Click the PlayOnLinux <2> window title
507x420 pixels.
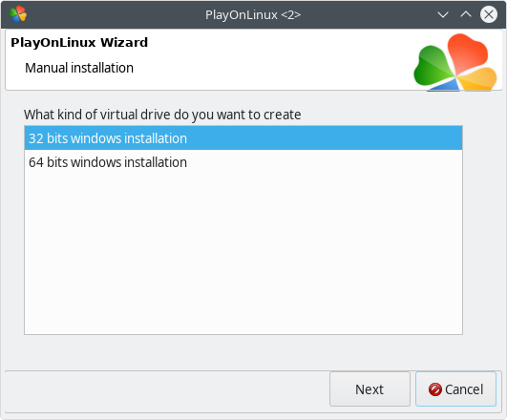coord(253,15)
